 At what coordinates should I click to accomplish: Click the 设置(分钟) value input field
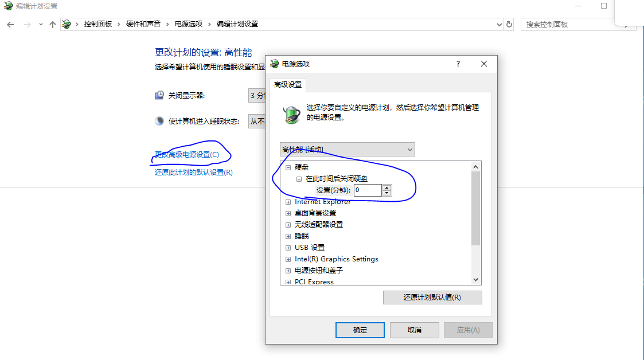pos(368,190)
